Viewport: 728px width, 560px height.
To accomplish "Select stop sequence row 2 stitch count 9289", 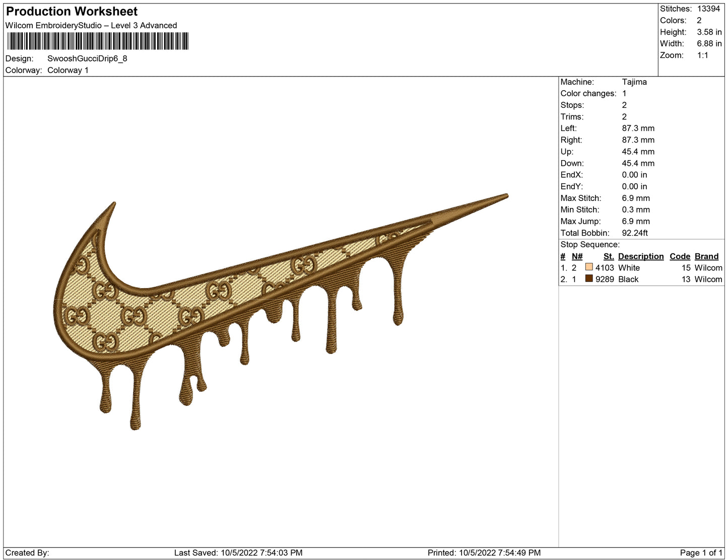I will [x=605, y=279].
